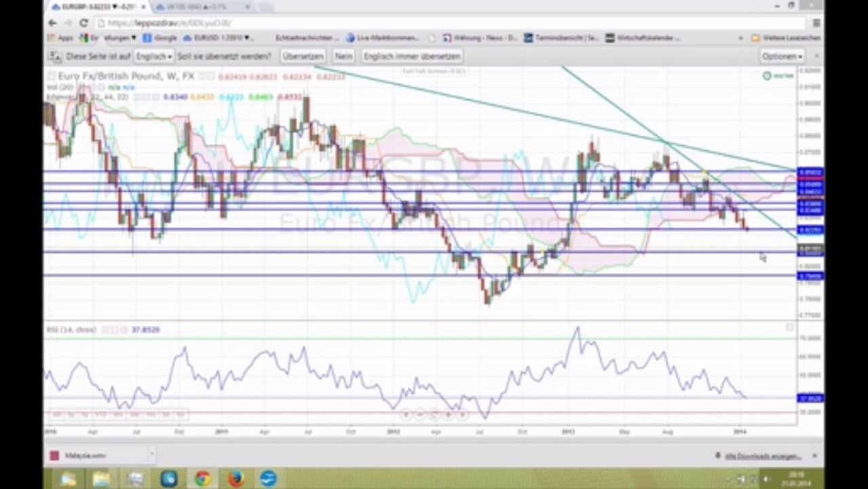Close the UK100 tab
Image resolution: width=868 pixels, height=489 pixels.
point(248,6)
